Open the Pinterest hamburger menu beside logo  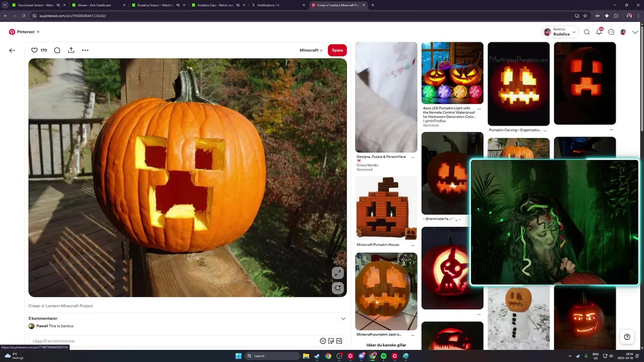[38, 32]
